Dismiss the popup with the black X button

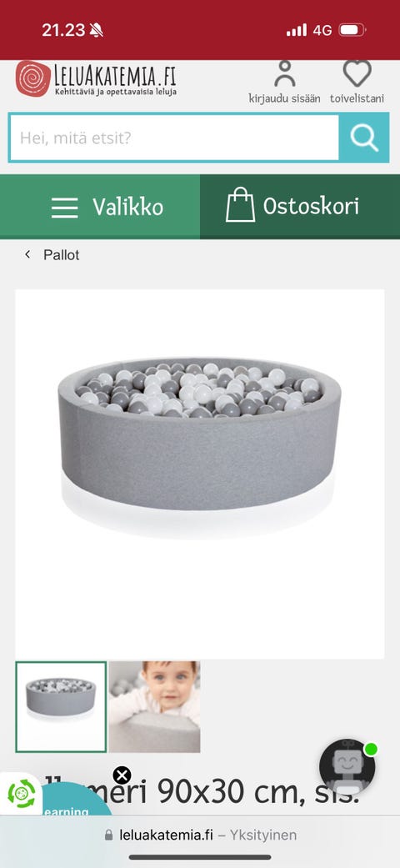122,775
